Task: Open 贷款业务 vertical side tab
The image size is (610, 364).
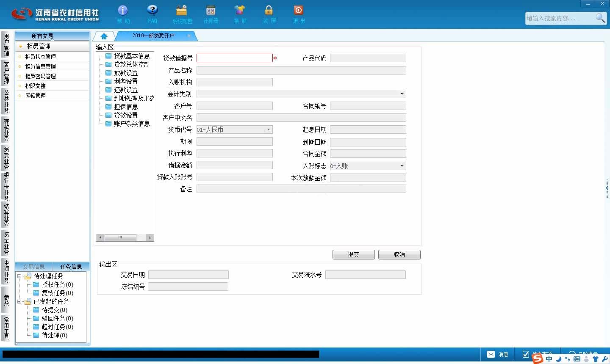Action: coord(6,158)
